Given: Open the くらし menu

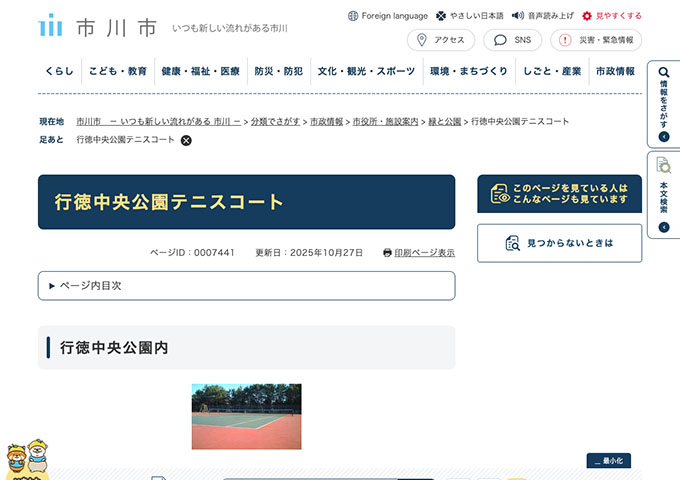Looking at the screenshot, I should pos(59,71).
